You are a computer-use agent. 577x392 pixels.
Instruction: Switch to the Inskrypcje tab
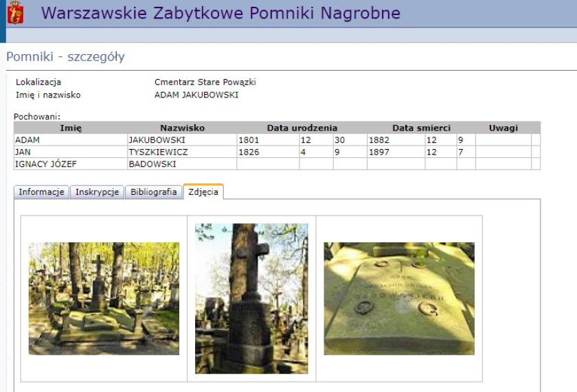click(97, 192)
